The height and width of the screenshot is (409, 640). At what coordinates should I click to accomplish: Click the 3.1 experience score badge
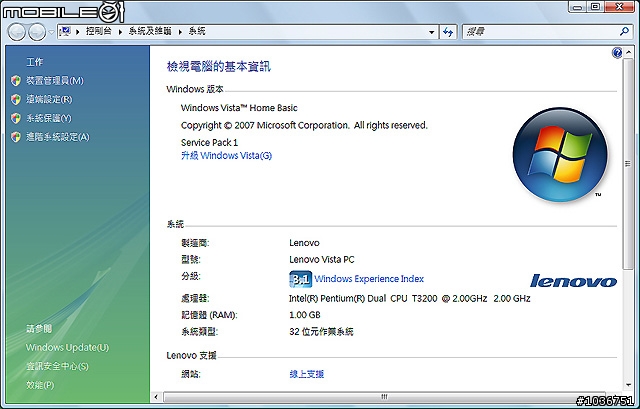coord(300,279)
